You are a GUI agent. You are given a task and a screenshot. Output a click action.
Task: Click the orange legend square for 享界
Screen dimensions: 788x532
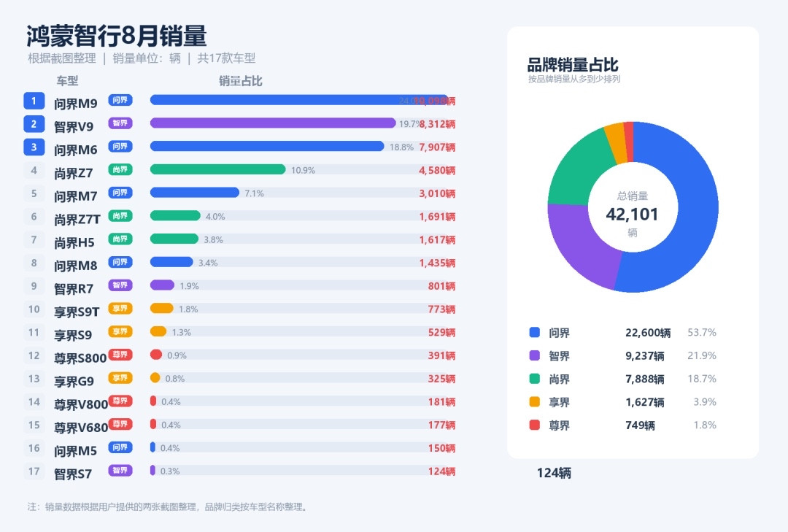[x=535, y=402]
